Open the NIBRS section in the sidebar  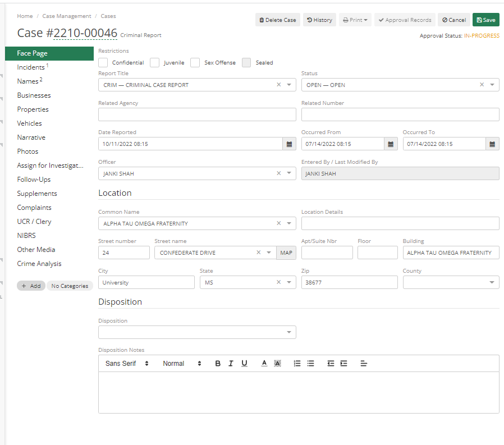pyautogui.click(x=26, y=235)
